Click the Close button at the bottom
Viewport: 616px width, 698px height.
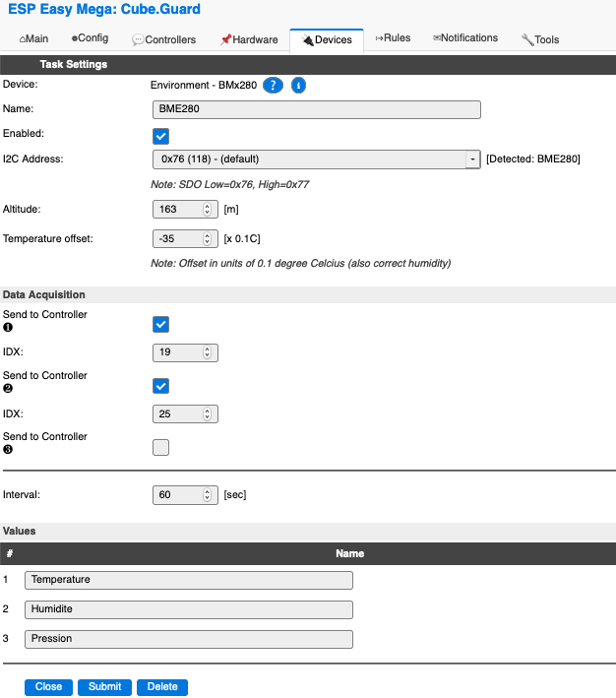pos(48,687)
